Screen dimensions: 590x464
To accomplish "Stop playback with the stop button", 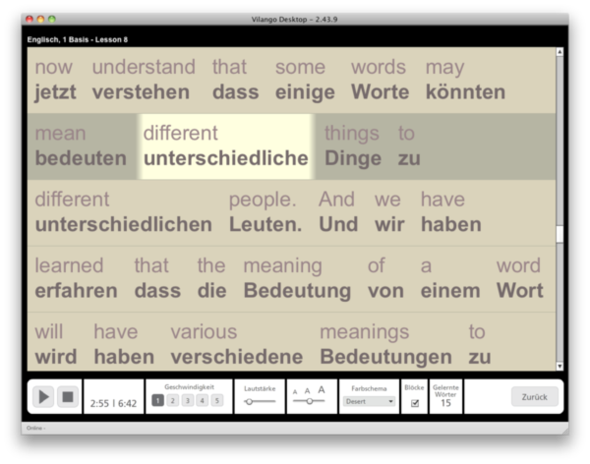I will [68, 397].
